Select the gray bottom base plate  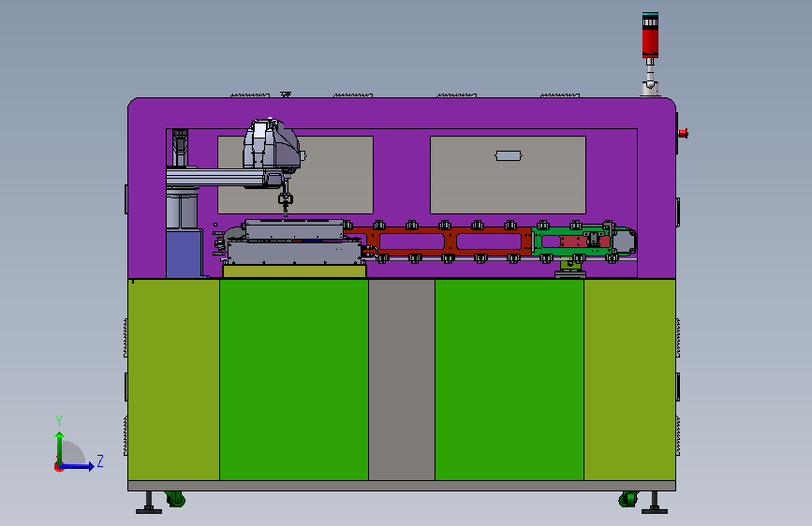tap(402, 486)
